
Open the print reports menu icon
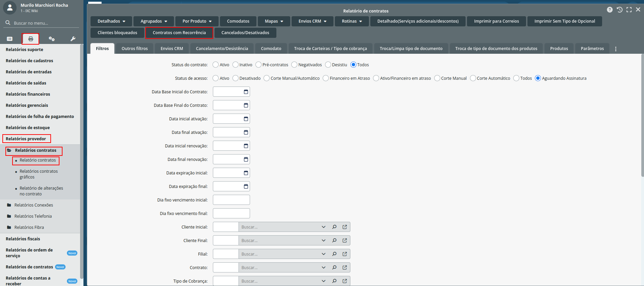coord(30,39)
